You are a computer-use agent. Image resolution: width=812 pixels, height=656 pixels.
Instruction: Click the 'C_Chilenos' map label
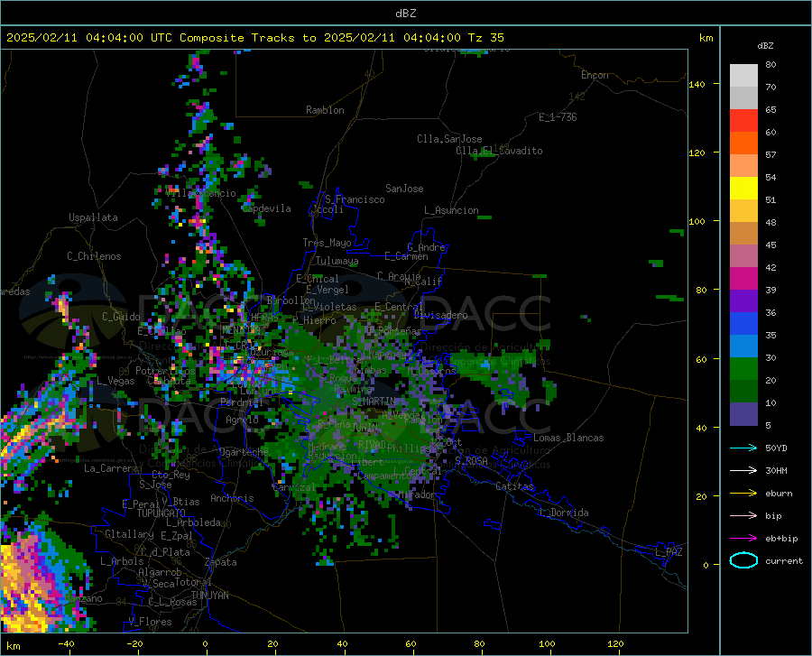(x=94, y=256)
